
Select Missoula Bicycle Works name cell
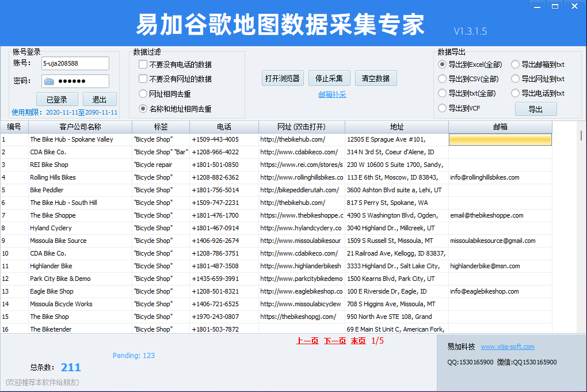[x=80, y=304]
